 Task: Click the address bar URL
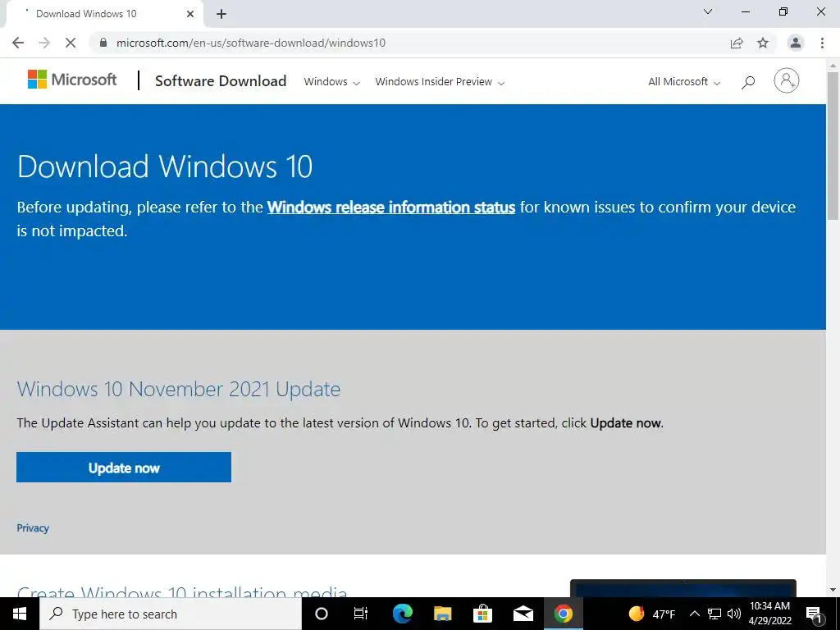coord(251,43)
